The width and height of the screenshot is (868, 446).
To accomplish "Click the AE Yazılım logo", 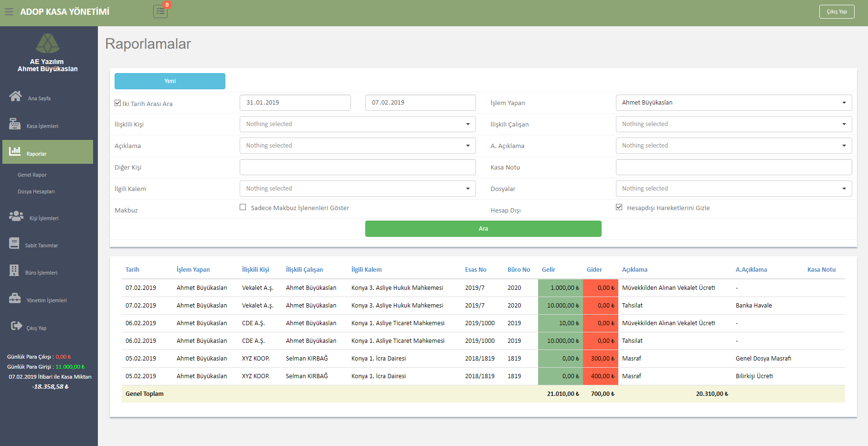I will (x=48, y=43).
